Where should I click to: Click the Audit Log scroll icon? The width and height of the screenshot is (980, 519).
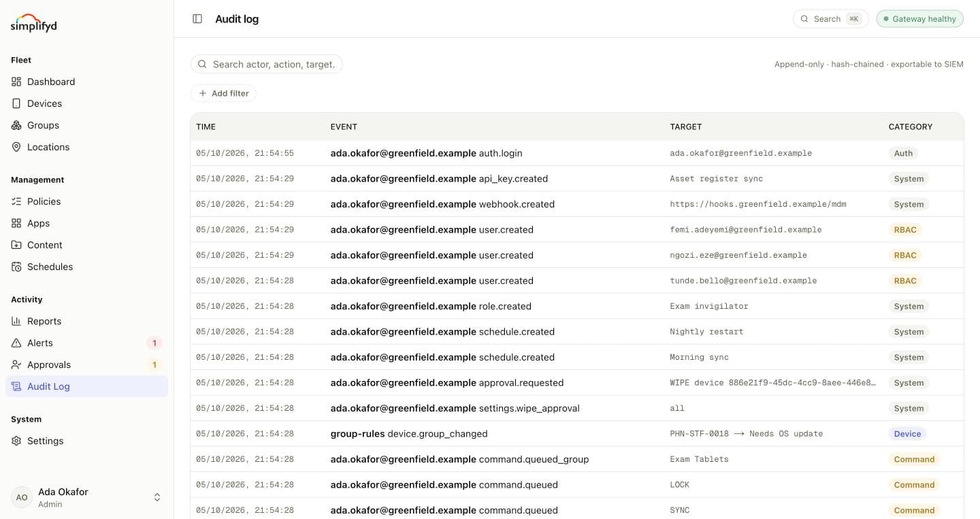coord(16,386)
